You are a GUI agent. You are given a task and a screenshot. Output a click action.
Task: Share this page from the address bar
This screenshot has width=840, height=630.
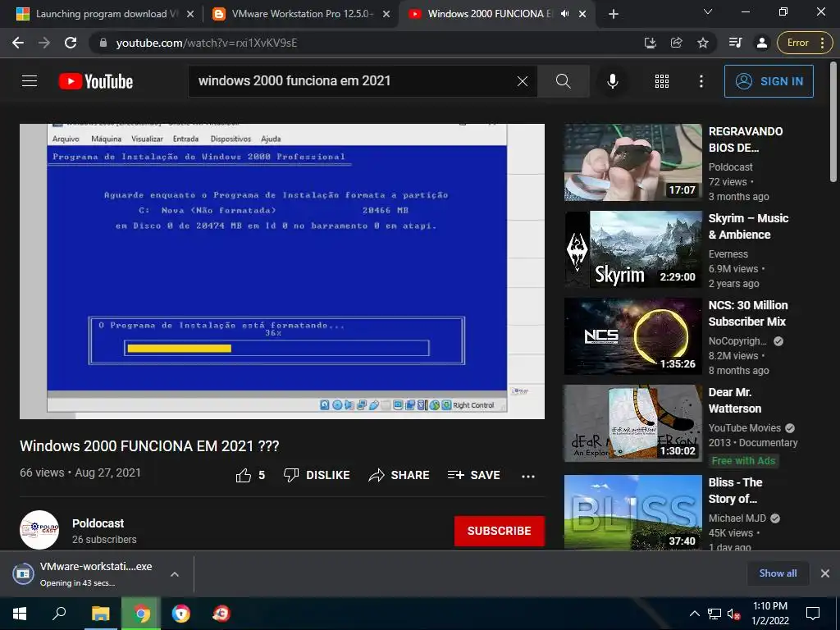[x=677, y=43]
